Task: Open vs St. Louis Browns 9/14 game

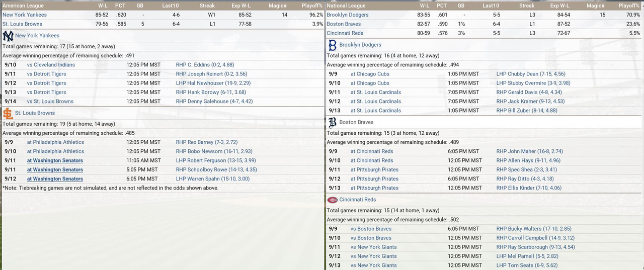Action: tap(50, 101)
